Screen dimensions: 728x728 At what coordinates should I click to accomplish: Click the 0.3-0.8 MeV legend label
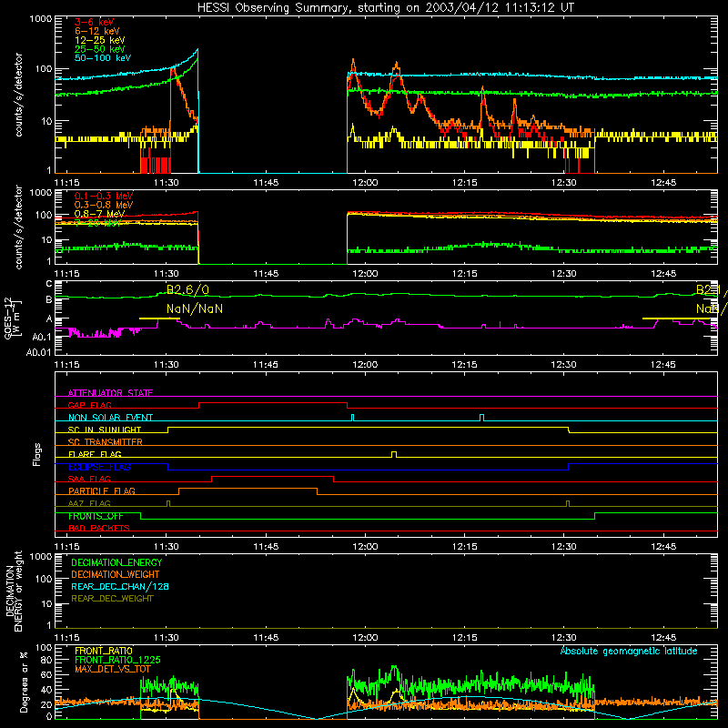[x=104, y=205]
